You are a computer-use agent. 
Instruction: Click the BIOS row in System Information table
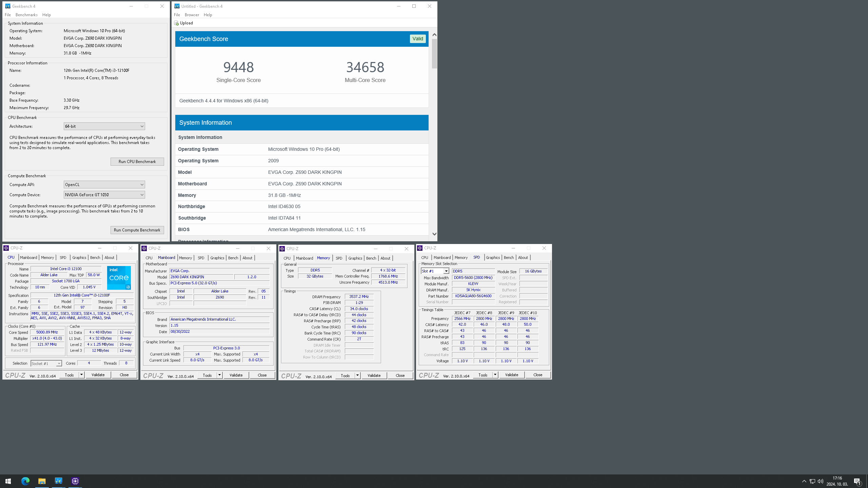302,229
